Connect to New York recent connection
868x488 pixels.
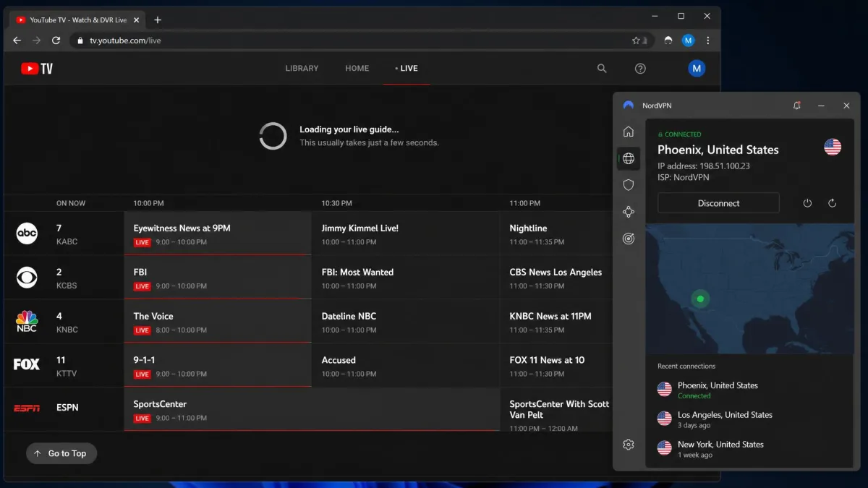pos(749,449)
